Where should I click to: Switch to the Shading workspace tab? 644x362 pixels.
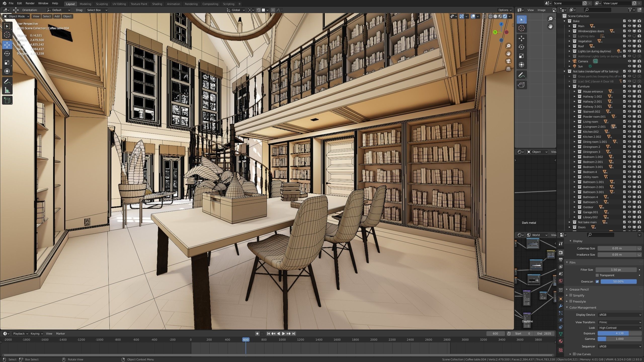tap(157, 4)
